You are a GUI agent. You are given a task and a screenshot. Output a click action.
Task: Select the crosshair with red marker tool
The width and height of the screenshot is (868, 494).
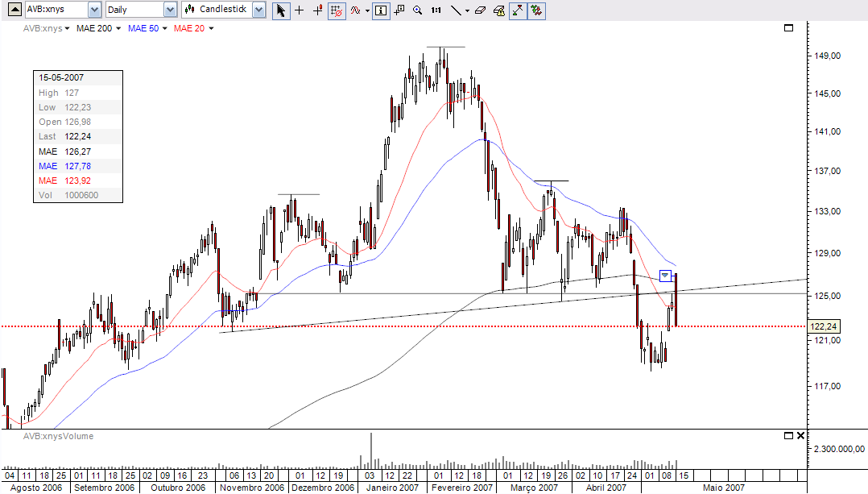[318, 10]
